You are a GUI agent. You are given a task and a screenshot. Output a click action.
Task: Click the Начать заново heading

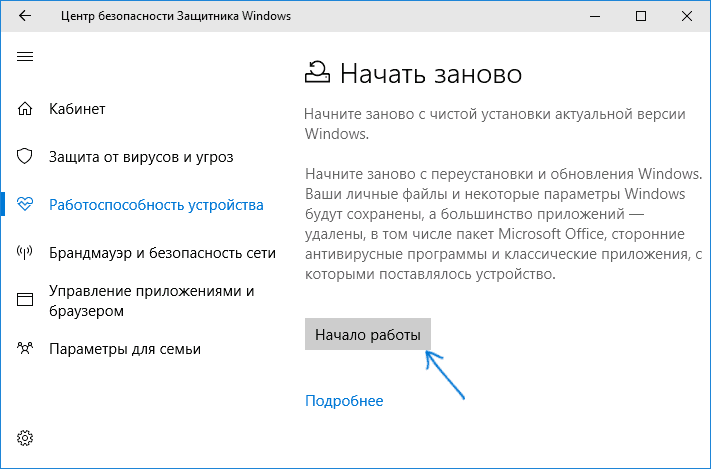(431, 73)
